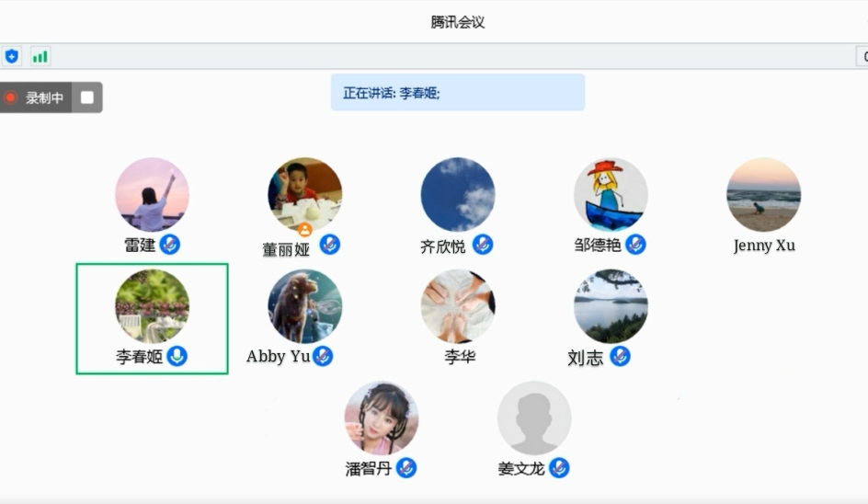Screen dimensions: 868x504
Task: Click the microphone icon next to 邹德艳
Action: tap(635, 245)
